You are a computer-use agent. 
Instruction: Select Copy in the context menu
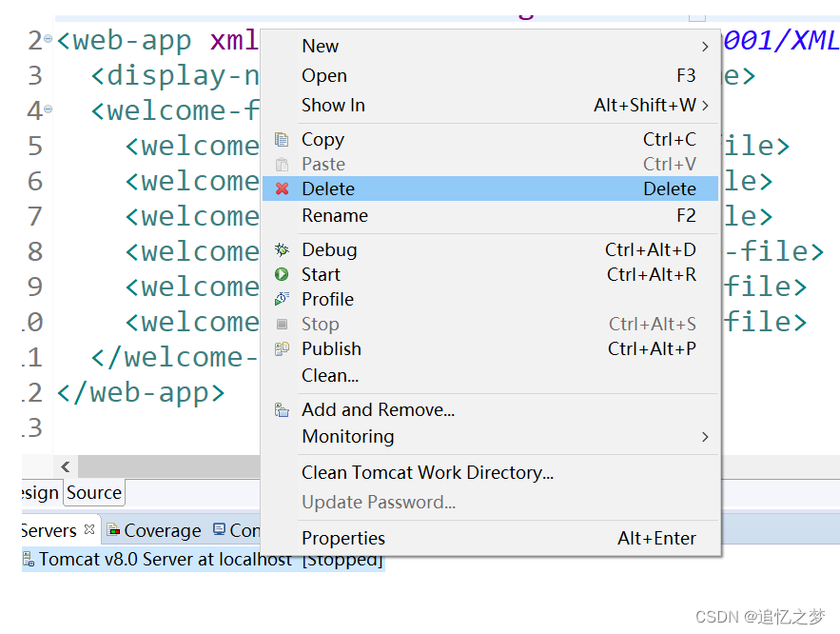coord(490,139)
